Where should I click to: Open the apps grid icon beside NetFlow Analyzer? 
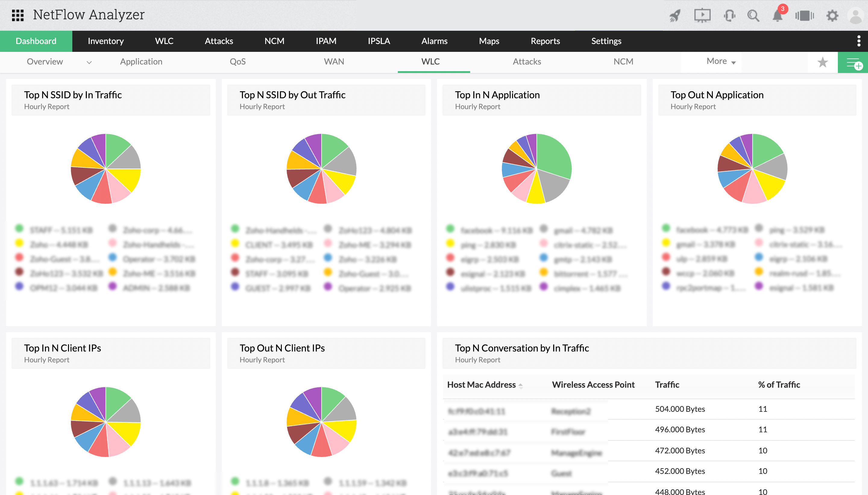coord(18,15)
